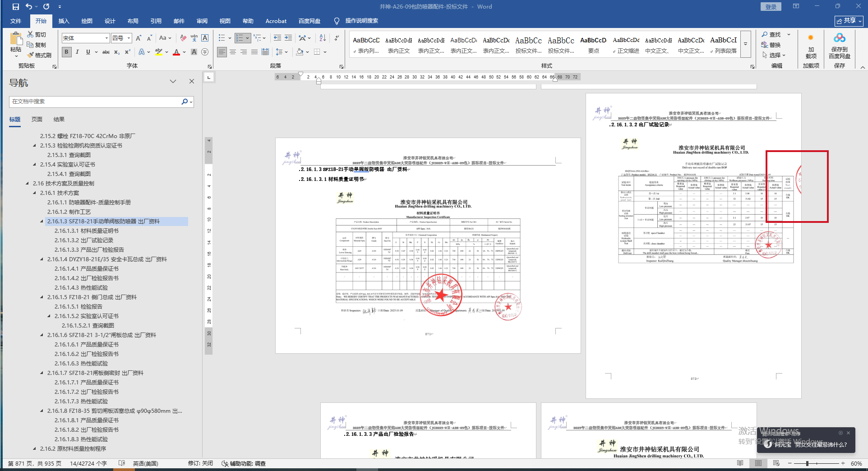Toggle strikethrough formatting
The height and width of the screenshot is (471, 868).
tap(106, 52)
